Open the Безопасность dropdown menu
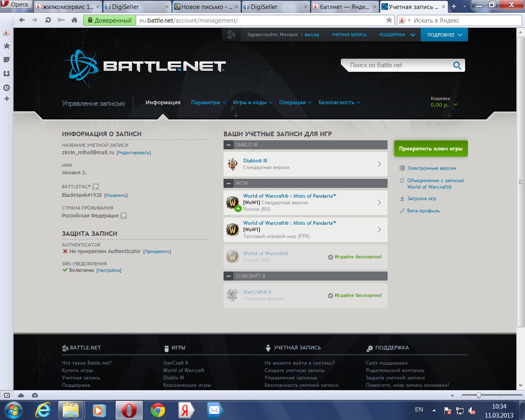Image resolution: width=525 pixels, height=420 pixels. coord(340,103)
